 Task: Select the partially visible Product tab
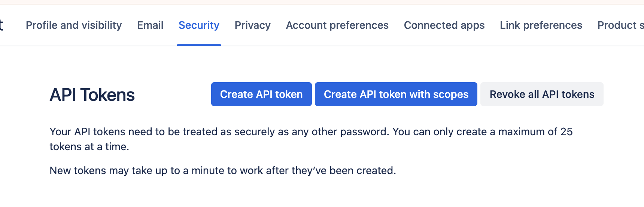(x=620, y=25)
